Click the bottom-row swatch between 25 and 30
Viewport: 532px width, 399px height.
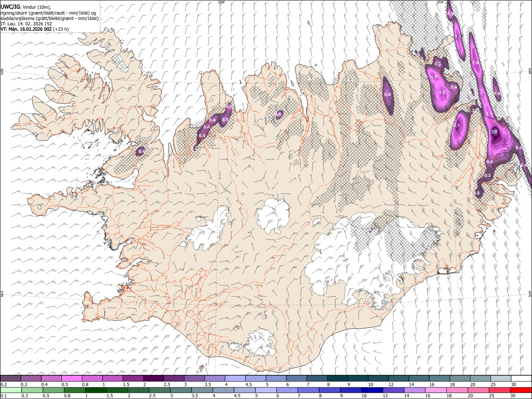click(x=500, y=390)
